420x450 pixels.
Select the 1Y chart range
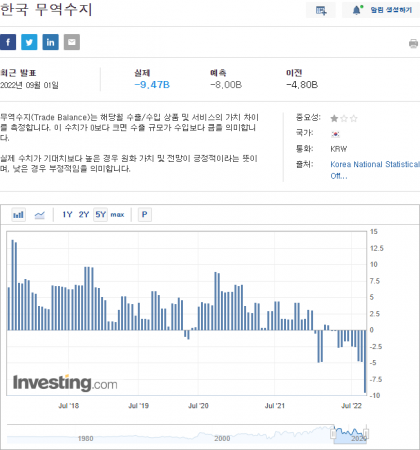tap(67, 214)
